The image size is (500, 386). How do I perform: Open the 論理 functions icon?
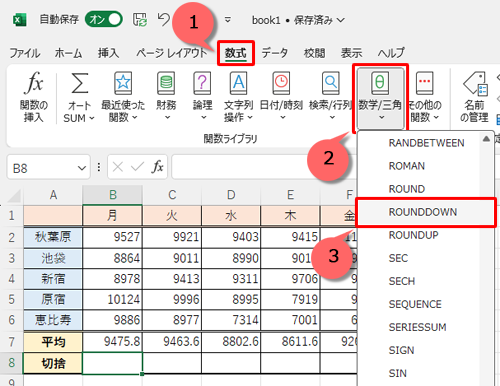(202, 83)
